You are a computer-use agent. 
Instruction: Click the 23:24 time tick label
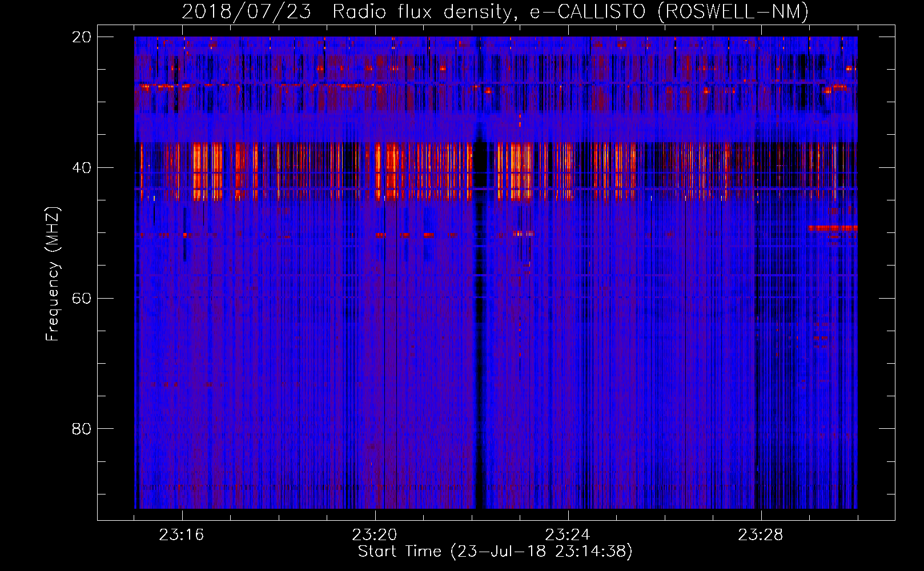567,535
